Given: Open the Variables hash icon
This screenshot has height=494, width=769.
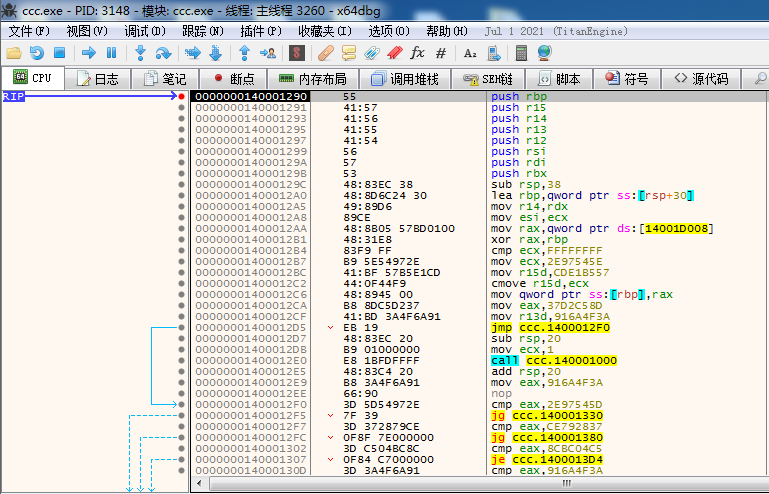Looking at the screenshot, I should pyautogui.click(x=441, y=53).
